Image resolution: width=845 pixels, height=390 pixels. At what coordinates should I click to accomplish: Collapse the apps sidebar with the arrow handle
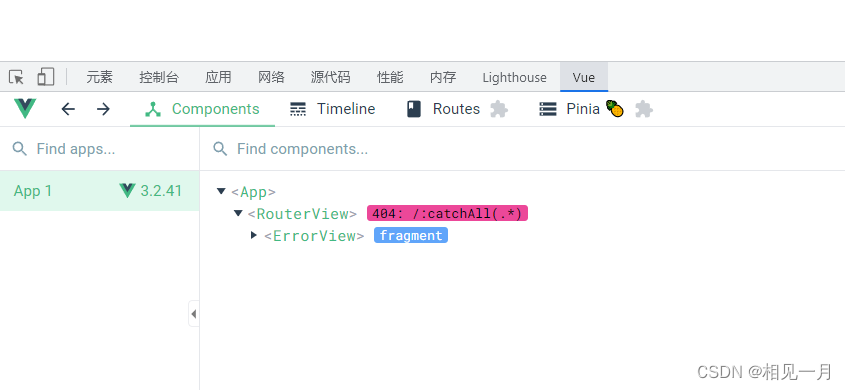[193, 314]
